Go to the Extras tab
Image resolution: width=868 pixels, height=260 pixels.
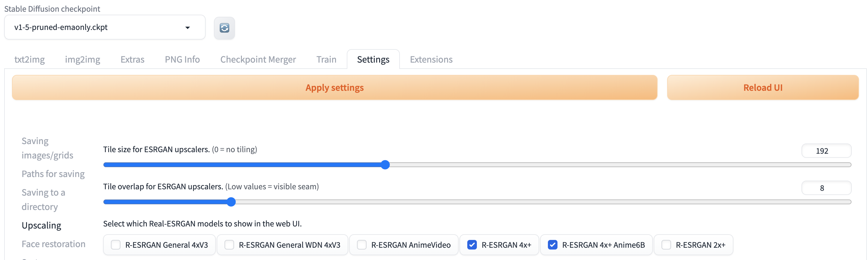point(132,60)
